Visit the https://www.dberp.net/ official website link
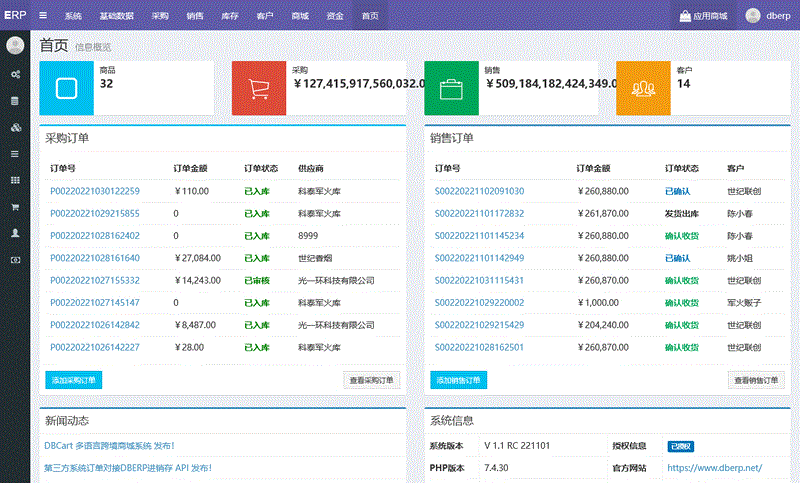 pos(714,468)
